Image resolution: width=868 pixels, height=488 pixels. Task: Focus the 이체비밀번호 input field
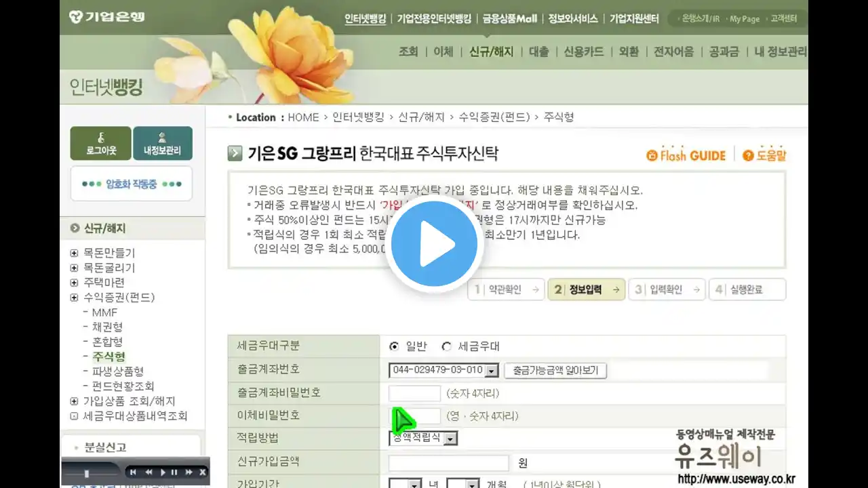pos(414,415)
